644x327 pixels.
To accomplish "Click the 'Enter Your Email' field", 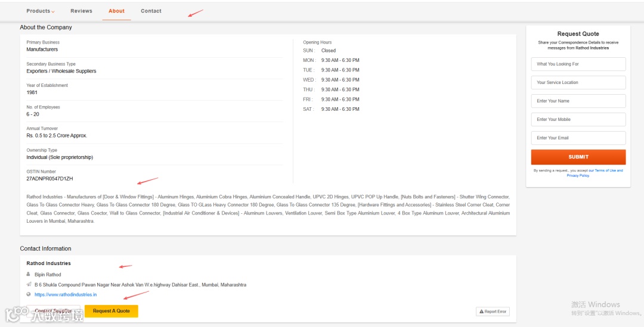I will point(578,138).
